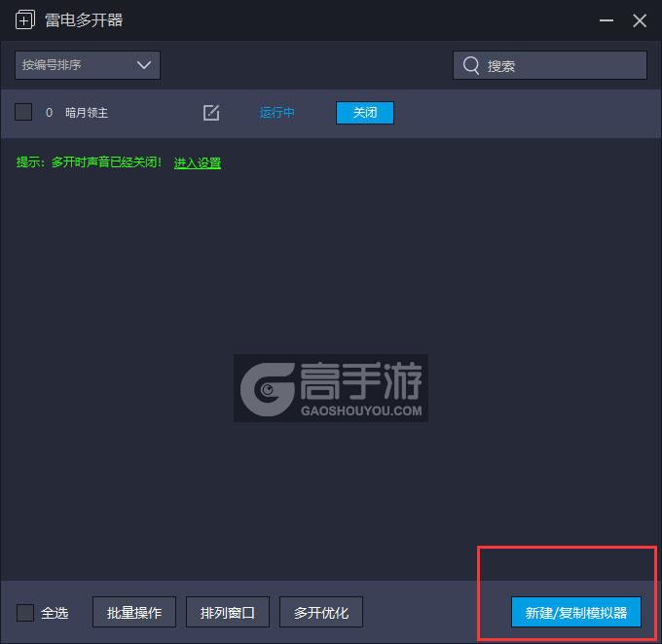
Task: Select the 暗月领主 emulator name
Action: pyautogui.click(x=87, y=113)
